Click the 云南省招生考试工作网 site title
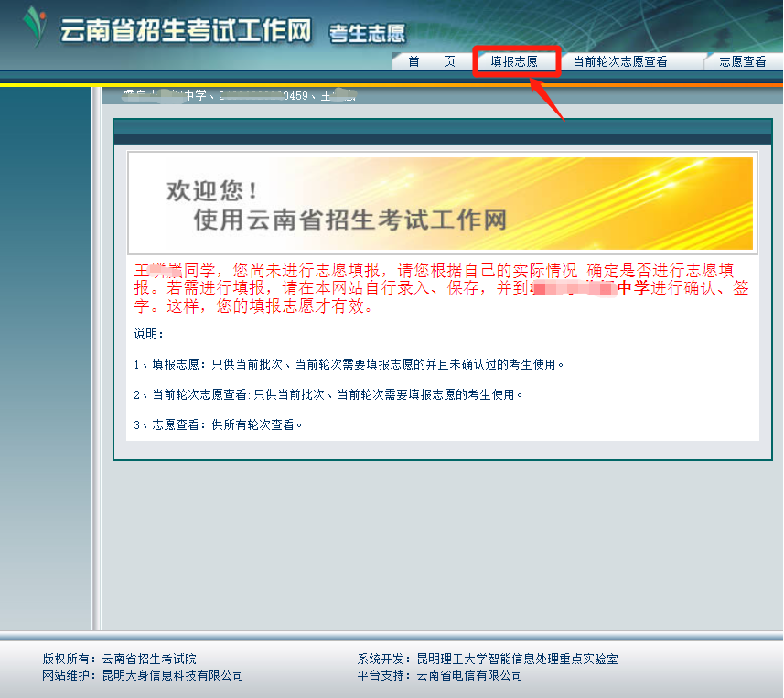 pos(186,30)
